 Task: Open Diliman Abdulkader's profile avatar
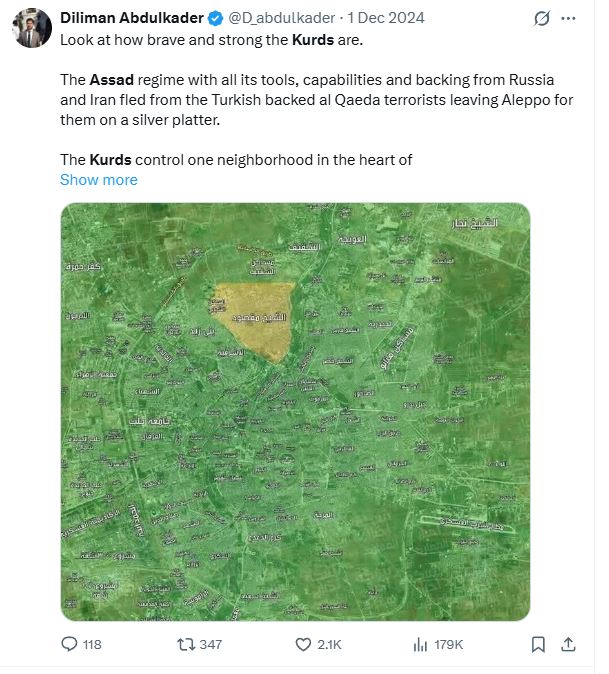[x=32, y=28]
